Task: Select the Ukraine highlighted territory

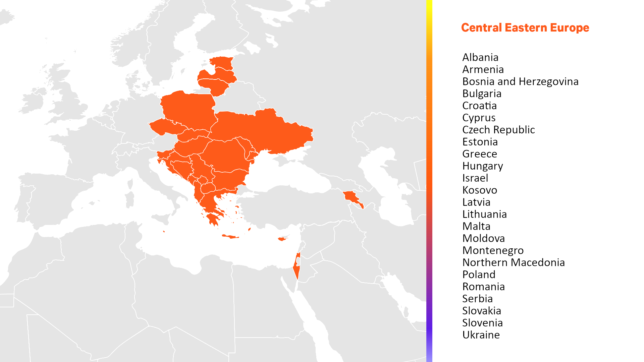Action: [274, 133]
